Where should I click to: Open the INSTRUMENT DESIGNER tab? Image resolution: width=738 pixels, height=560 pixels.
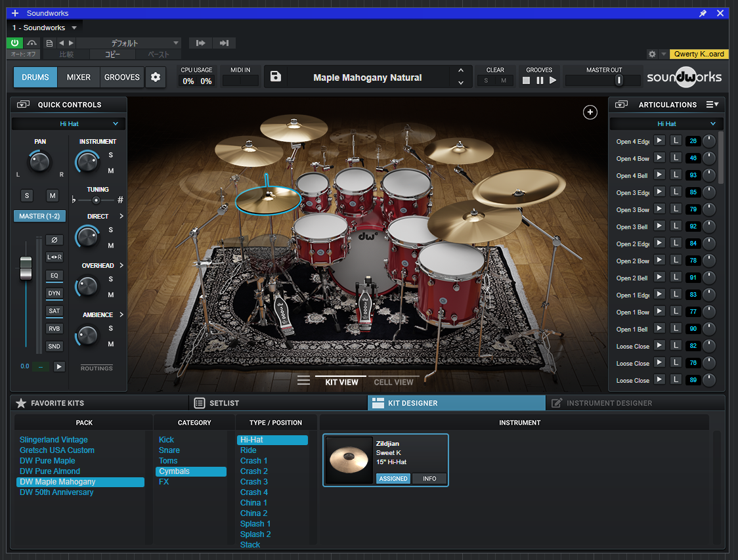click(634, 403)
